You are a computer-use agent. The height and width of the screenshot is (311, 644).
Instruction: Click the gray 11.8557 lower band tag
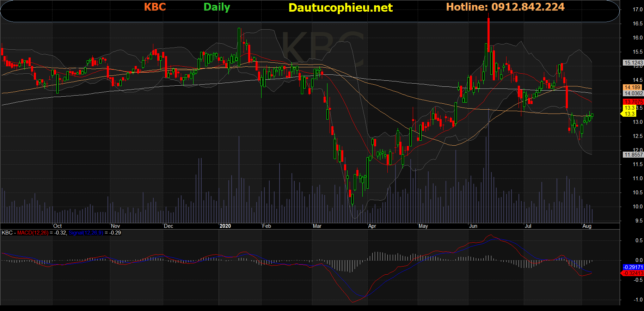pyautogui.click(x=633, y=155)
